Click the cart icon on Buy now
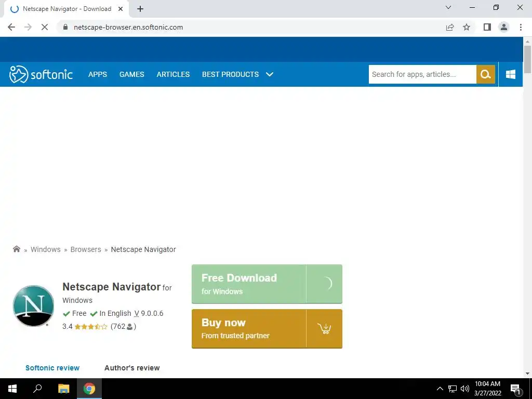 (x=324, y=328)
